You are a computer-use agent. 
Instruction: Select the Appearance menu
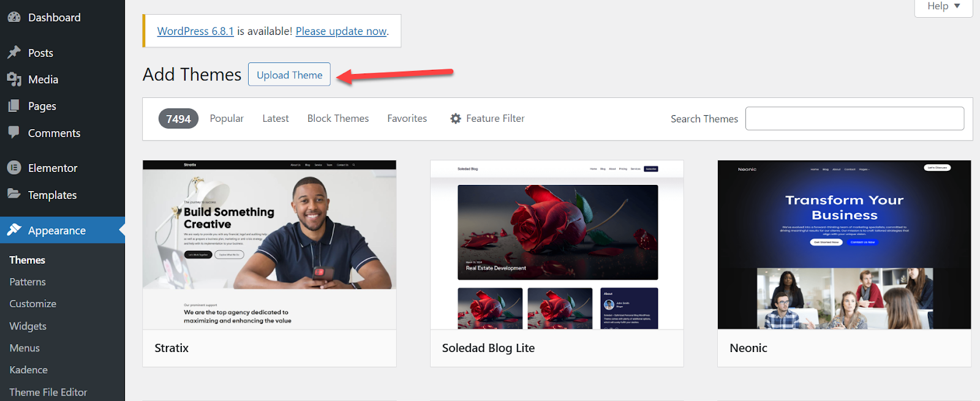pyautogui.click(x=62, y=230)
